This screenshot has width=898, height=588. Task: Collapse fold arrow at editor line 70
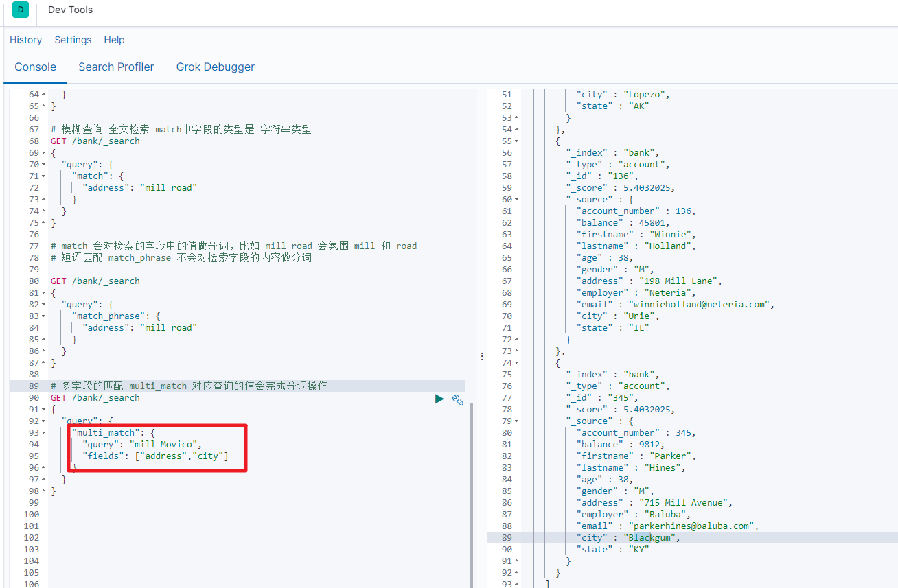click(x=44, y=165)
